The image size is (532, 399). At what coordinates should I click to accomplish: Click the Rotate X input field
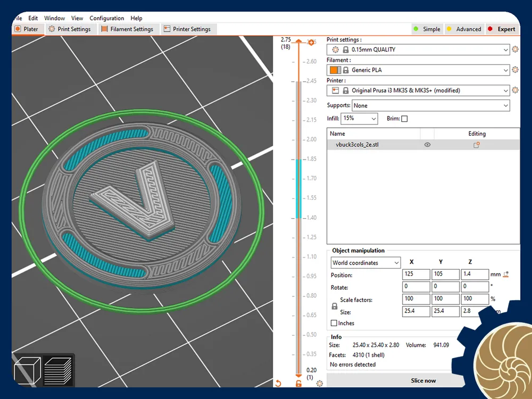click(x=416, y=286)
